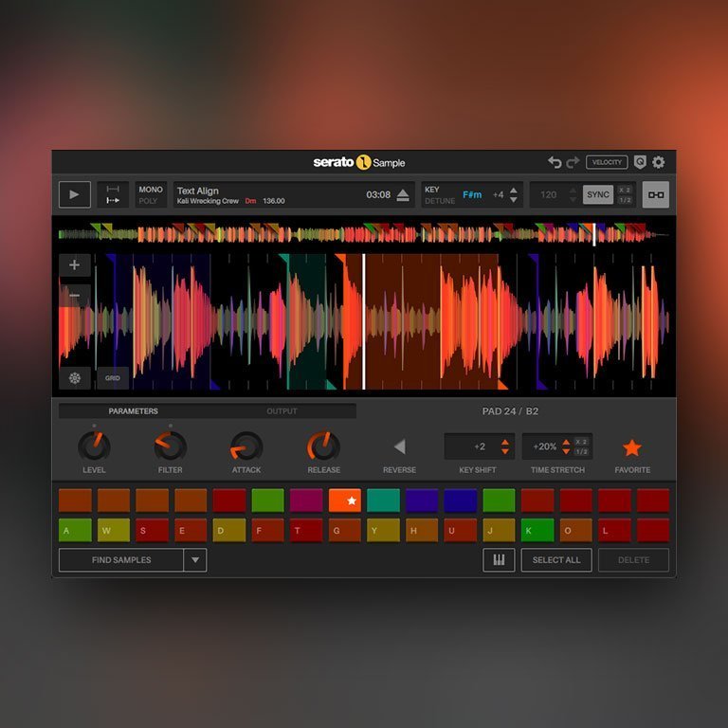Increase the Key Shift value
The height and width of the screenshot is (728, 728).
click(505, 442)
